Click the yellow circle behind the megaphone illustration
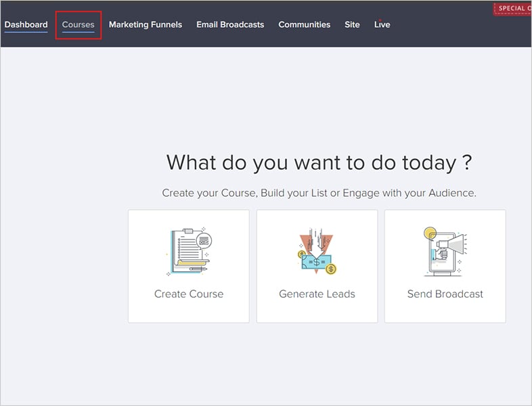The image size is (532, 406). click(428, 235)
